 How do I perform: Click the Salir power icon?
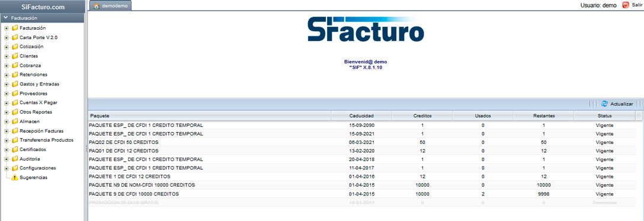tap(626, 5)
